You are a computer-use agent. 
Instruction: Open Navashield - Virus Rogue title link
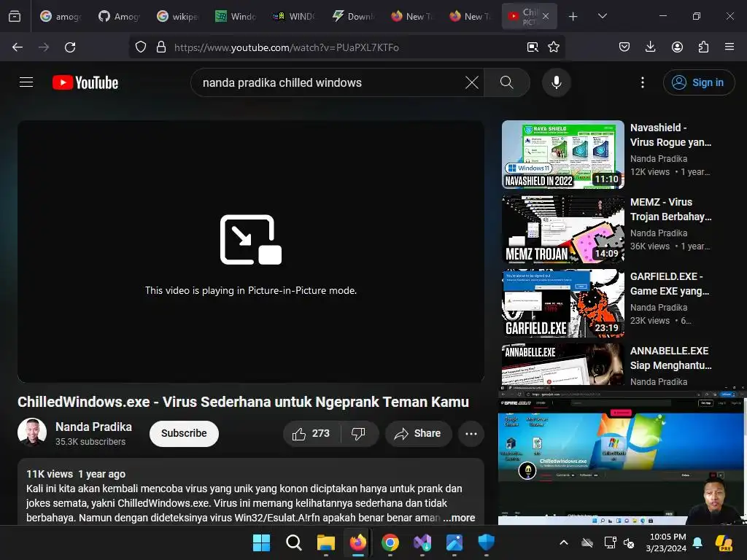pos(670,135)
